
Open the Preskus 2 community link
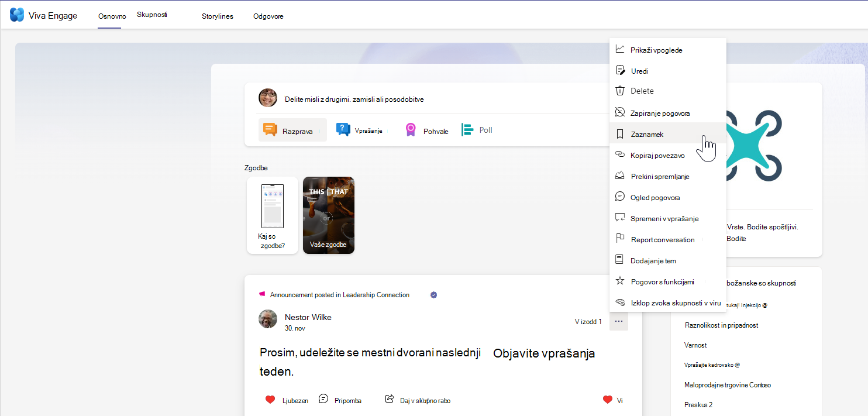coord(698,405)
